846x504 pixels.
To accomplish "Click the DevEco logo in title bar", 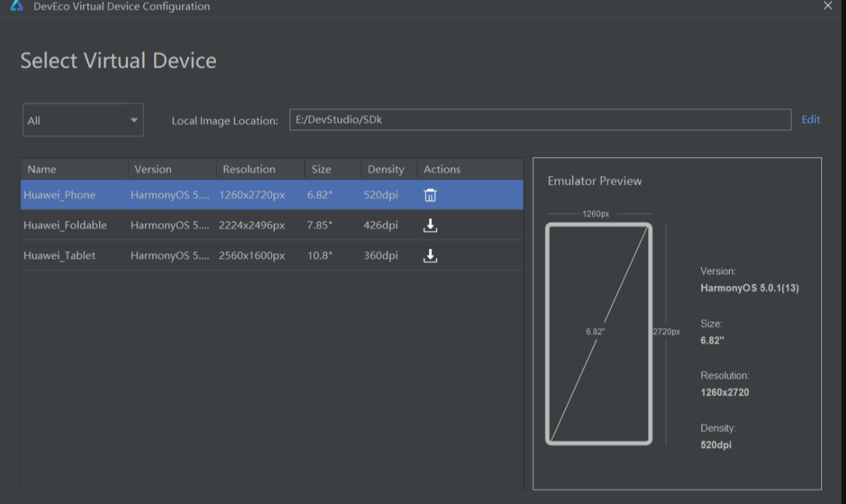I will (17, 6).
